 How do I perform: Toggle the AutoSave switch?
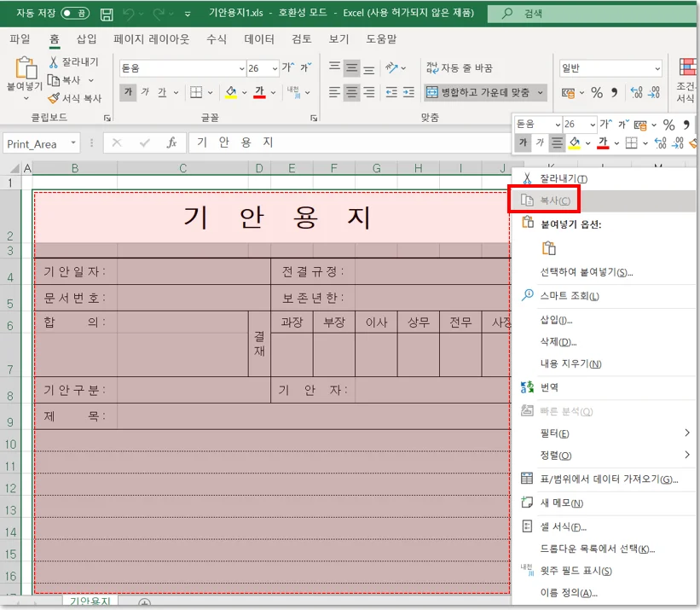click(x=75, y=14)
